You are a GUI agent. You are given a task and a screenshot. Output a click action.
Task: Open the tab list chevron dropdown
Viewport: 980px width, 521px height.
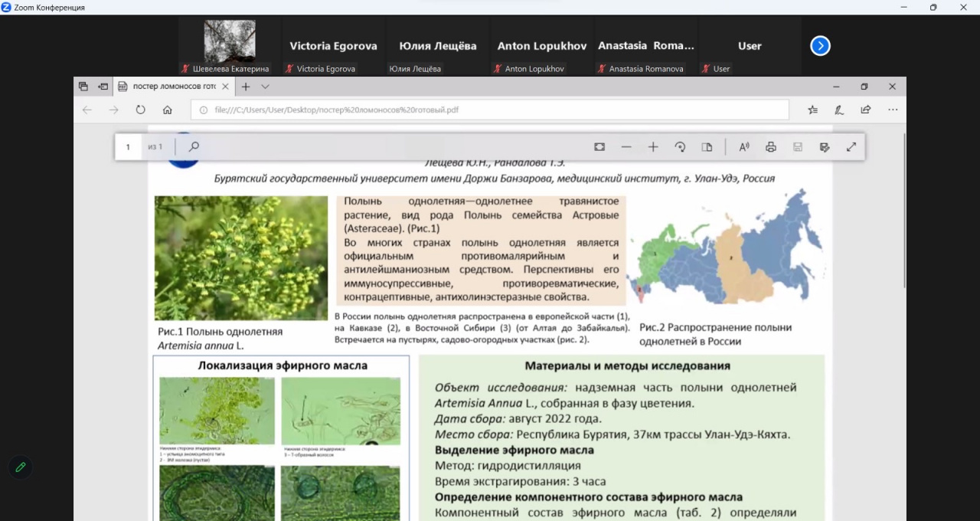click(x=266, y=87)
